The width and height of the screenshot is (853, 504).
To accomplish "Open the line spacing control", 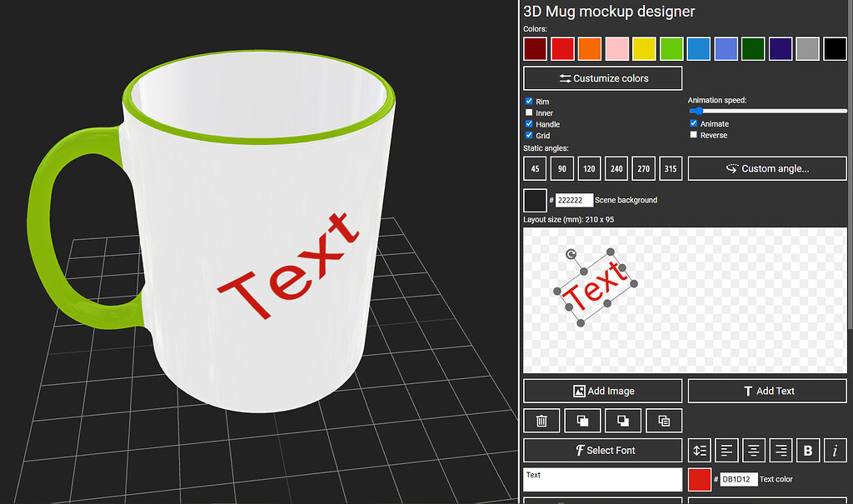I will pos(699,450).
